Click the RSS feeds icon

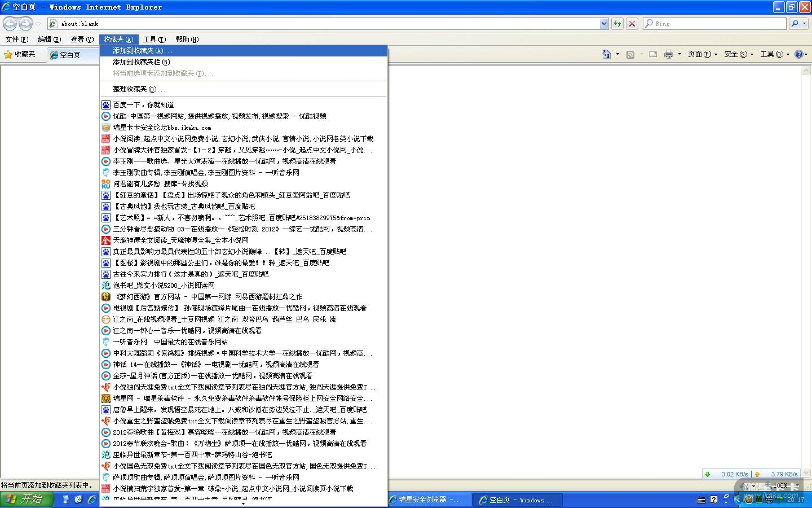(x=630, y=54)
